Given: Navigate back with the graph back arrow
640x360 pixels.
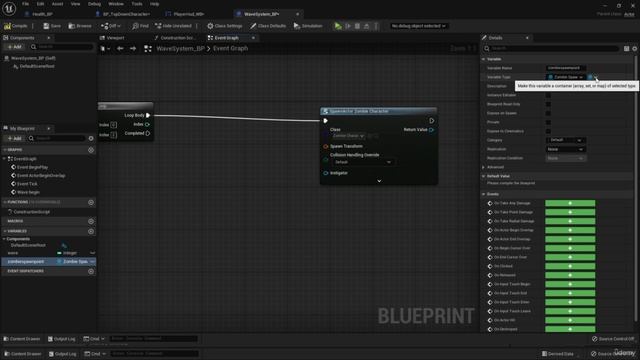Looking at the screenshot, I should [x=120, y=49].
